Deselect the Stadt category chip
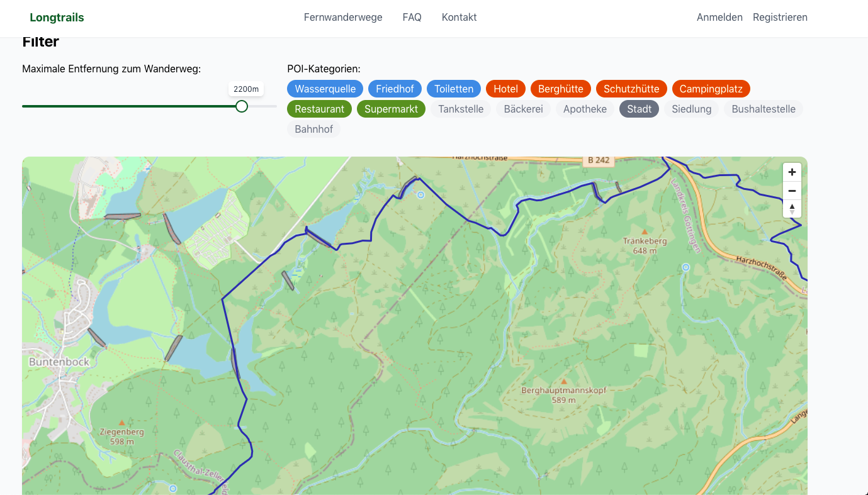Viewport: 868px width, 495px height. click(639, 109)
